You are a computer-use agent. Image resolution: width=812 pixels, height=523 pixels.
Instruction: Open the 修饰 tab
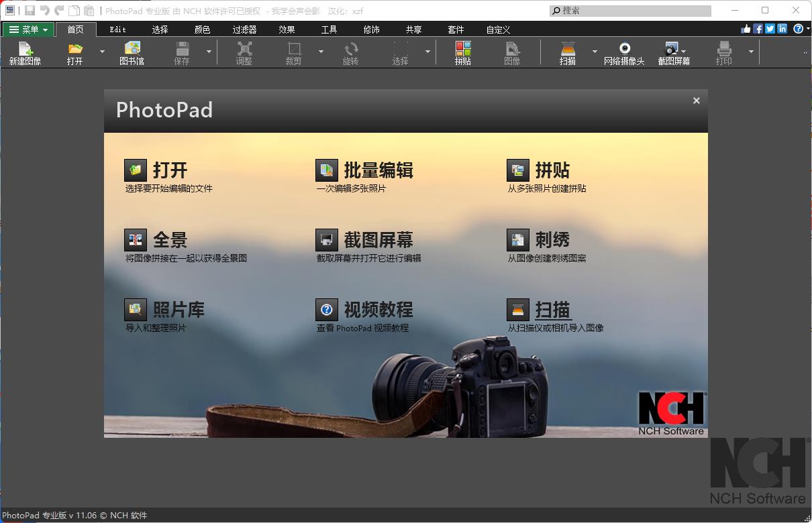371,30
